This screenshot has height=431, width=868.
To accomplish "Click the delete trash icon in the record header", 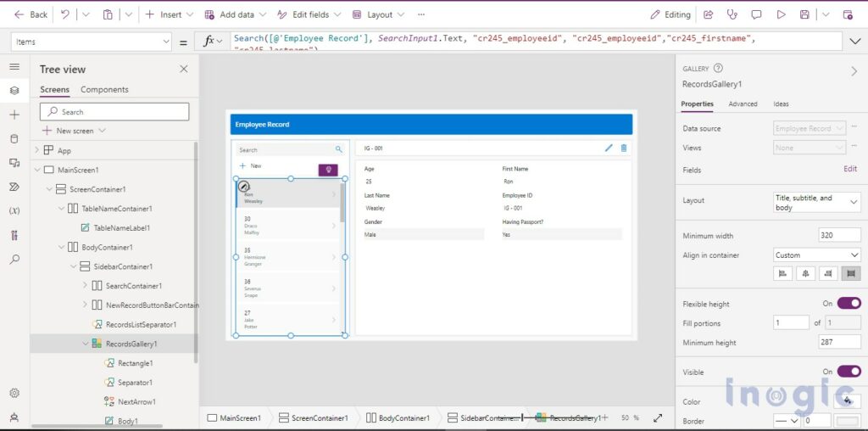I will (624, 148).
